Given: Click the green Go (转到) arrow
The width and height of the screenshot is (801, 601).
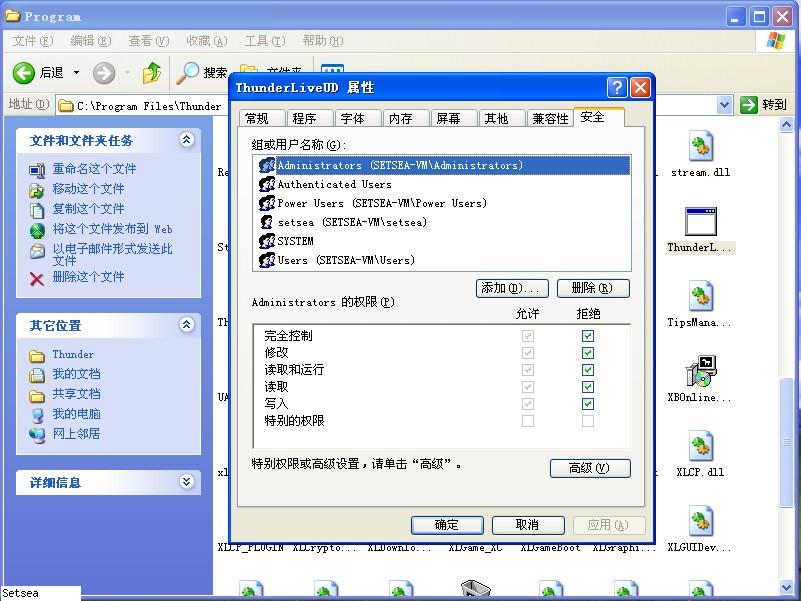Looking at the screenshot, I should (x=749, y=105).
